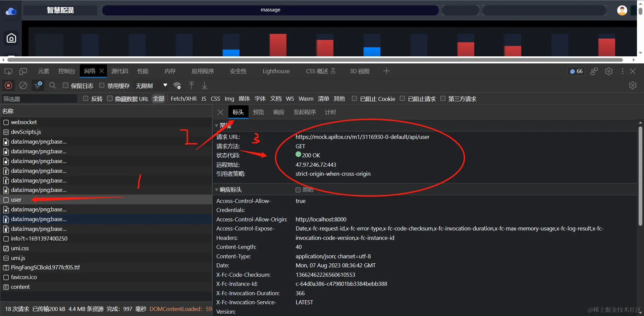
Task: Click the home icon in sidebar
Action: pos(11,38)
